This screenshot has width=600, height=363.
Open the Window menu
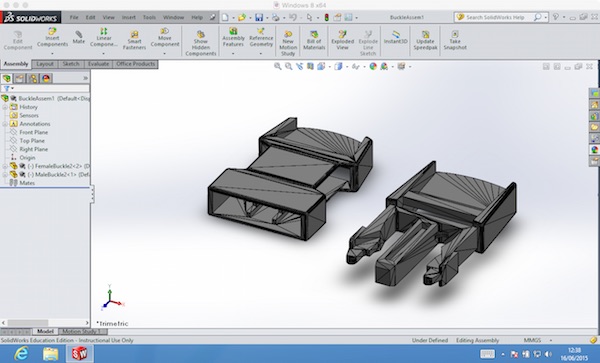(x=173, y=17)
